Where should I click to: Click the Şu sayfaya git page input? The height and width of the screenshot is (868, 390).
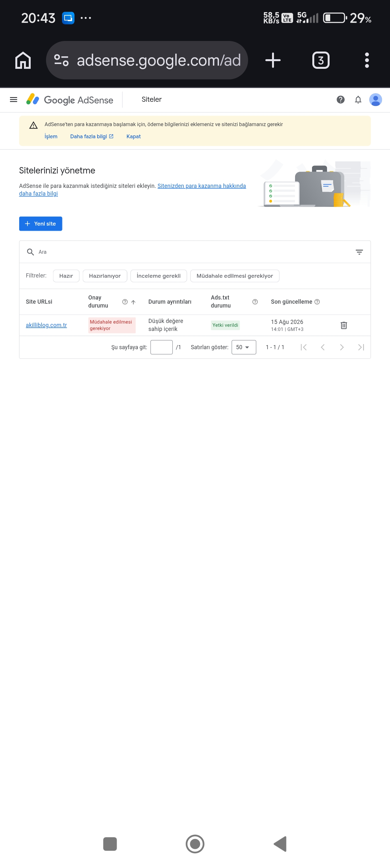tap(161, 347)
